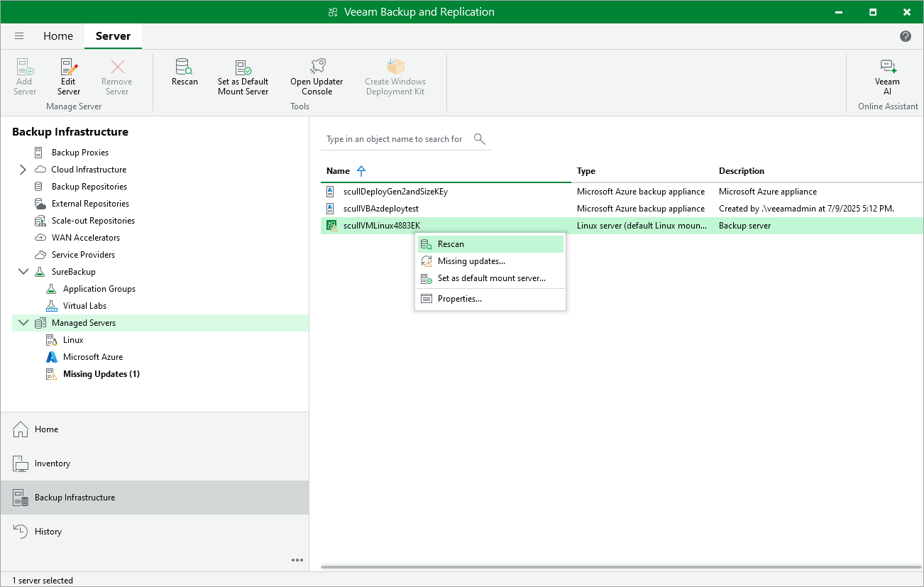Click Set as Default Mount Server in ribbon

tap(243, 77)
